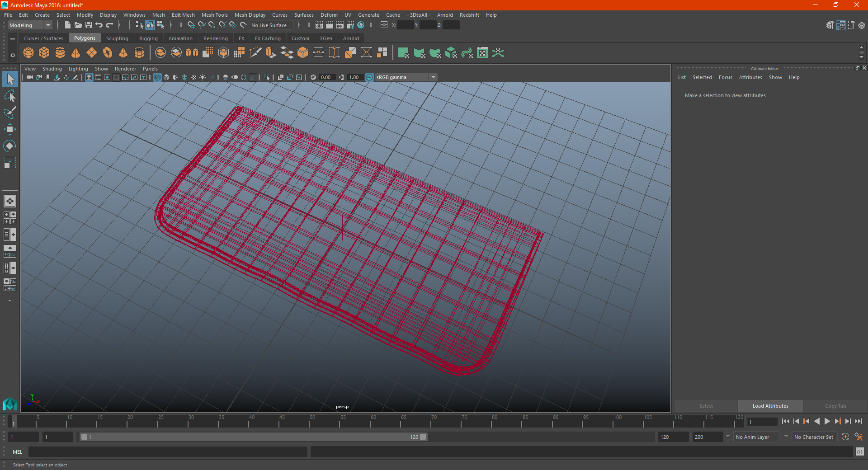Click the New Scene icon
This screenshot has width=868, height=470.
[67, 25]
